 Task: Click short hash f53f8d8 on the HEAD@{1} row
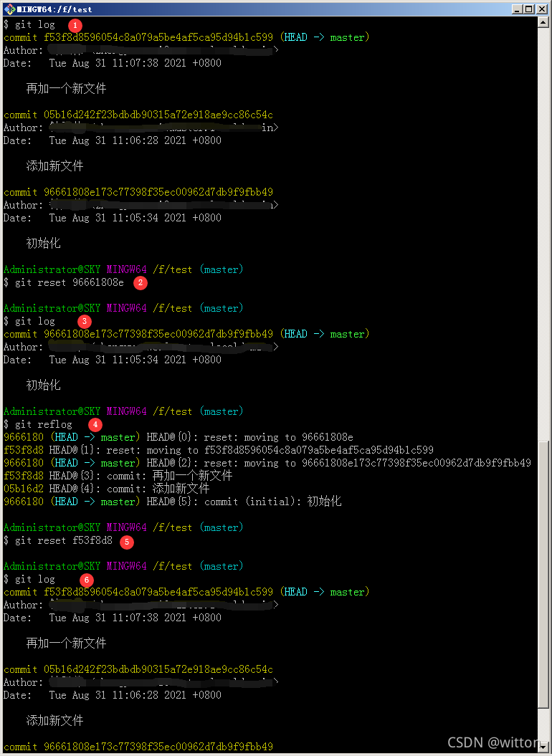(x=23, y=450)
